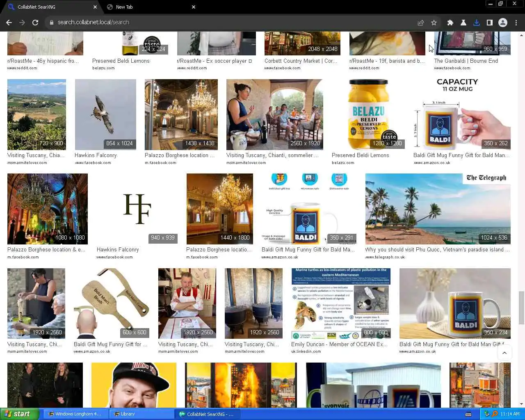This screenshot has height=420, width=525.
Task: Close the CollabNet SearXNG tab
Action: coord(95,7)
